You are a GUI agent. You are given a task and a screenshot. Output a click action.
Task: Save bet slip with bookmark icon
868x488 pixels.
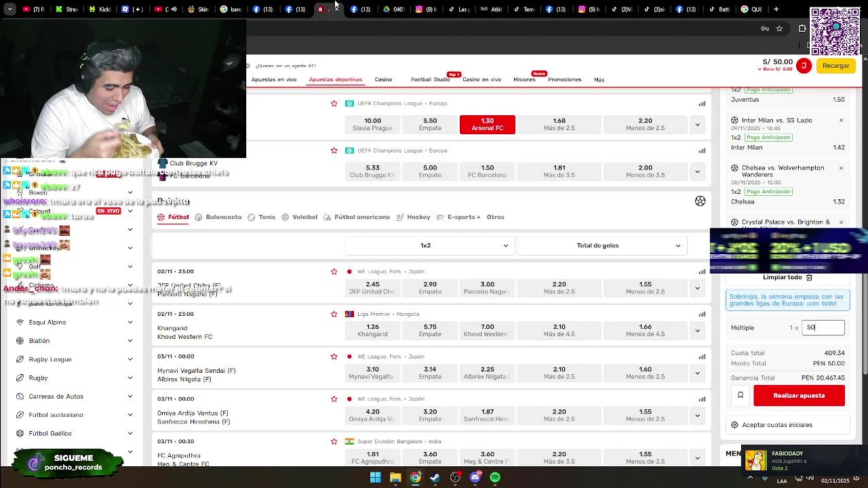tap(741, 395)
